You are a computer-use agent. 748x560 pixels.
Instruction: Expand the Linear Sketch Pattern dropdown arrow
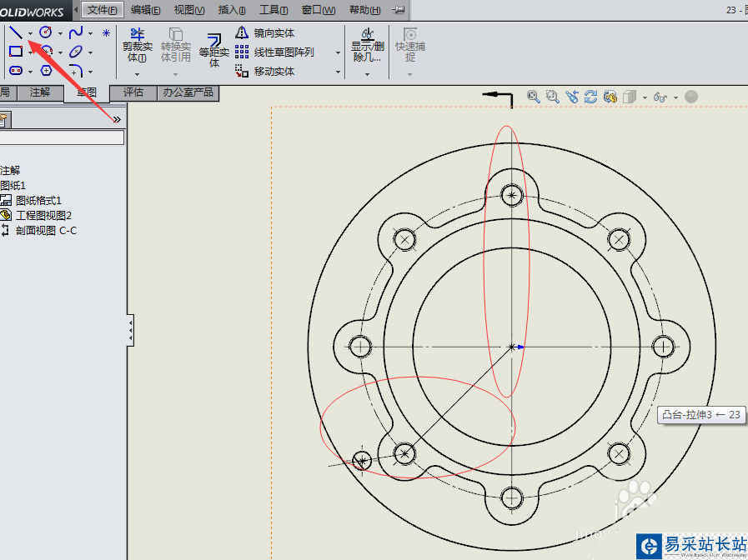pyautogui.click(x=338, y=52)
